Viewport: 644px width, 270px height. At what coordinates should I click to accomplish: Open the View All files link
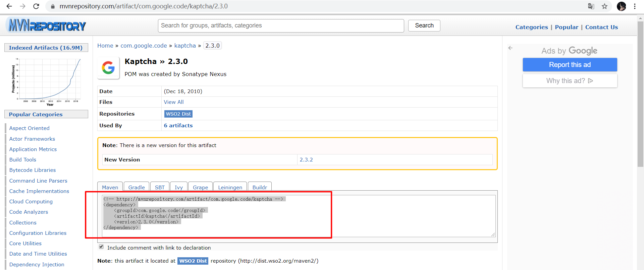[174, 102]
